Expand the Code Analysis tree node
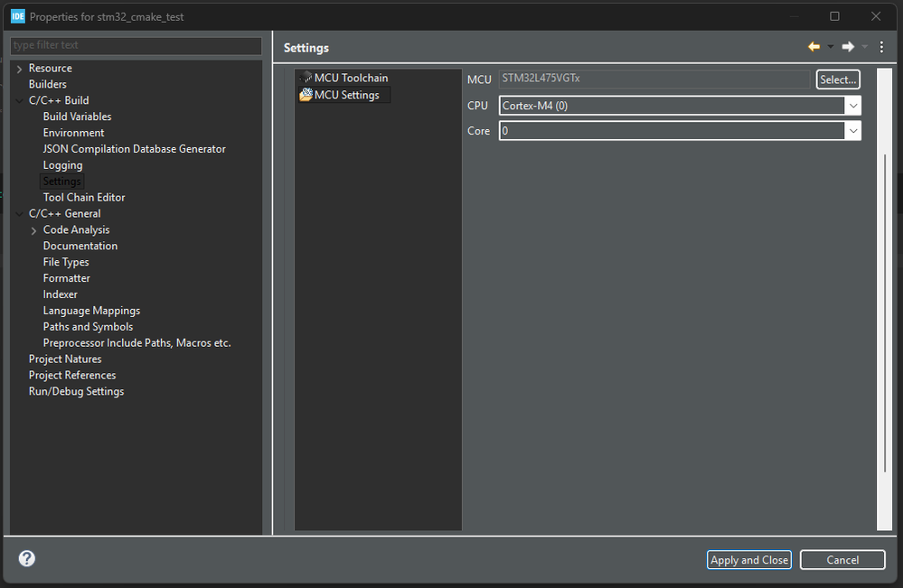903x588 pixels. click(x=34, y=230)
